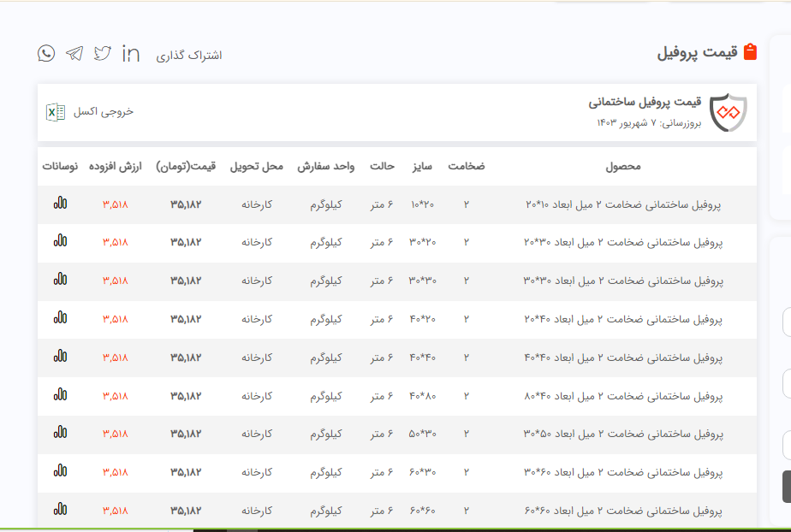The image size is (791, 532).
Task: Click the نوسانات column header
Action: (60, 166)
